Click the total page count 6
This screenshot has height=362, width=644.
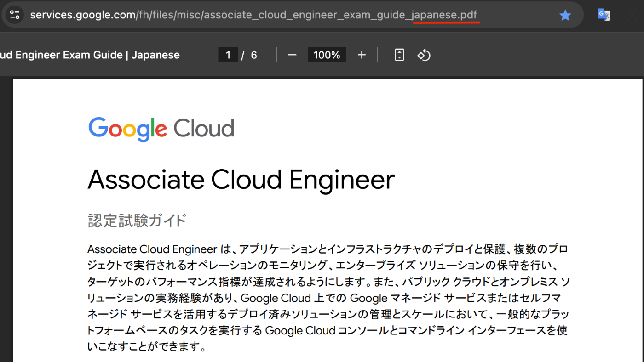point(254,55)
